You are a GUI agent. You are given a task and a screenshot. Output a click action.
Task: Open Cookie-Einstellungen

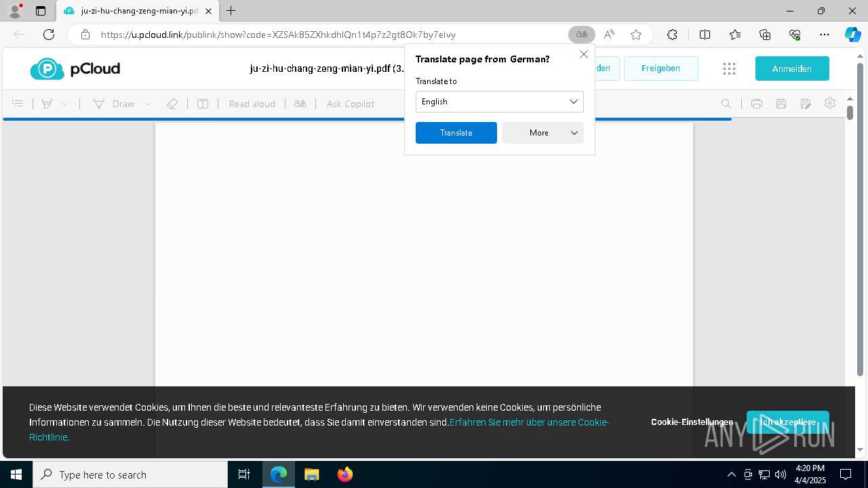click(692, 422)
